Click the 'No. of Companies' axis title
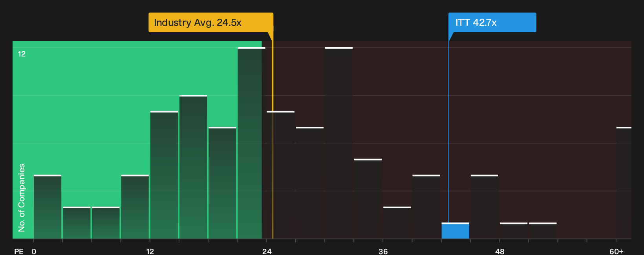Viewport: 644px width, 255px height. [22, 198]
